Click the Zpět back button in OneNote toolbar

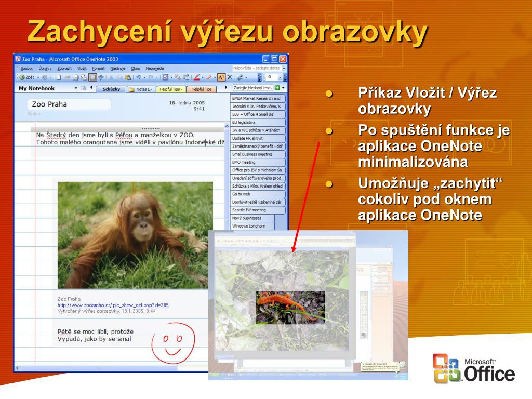pos(27,77)
